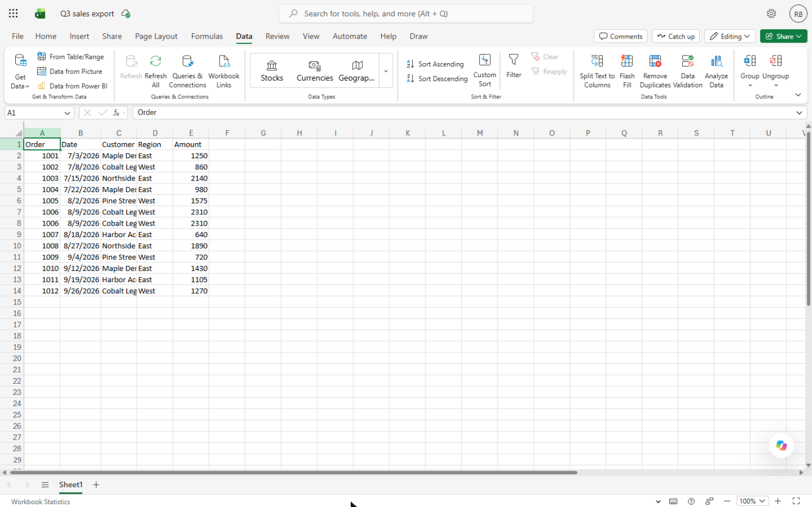
Task: Click Split Text to Columns
Action: click(x=597, y=71)
